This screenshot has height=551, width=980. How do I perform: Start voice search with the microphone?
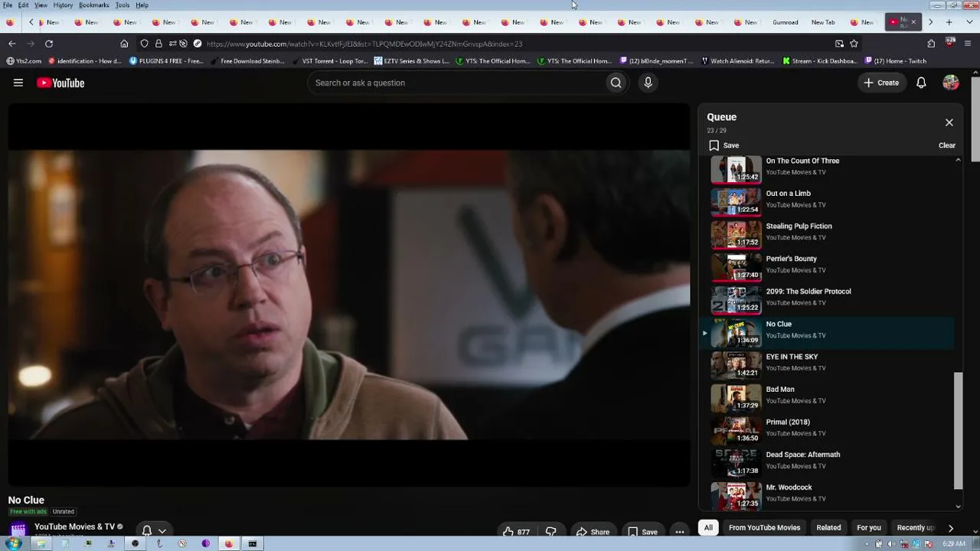click(648, 83)
